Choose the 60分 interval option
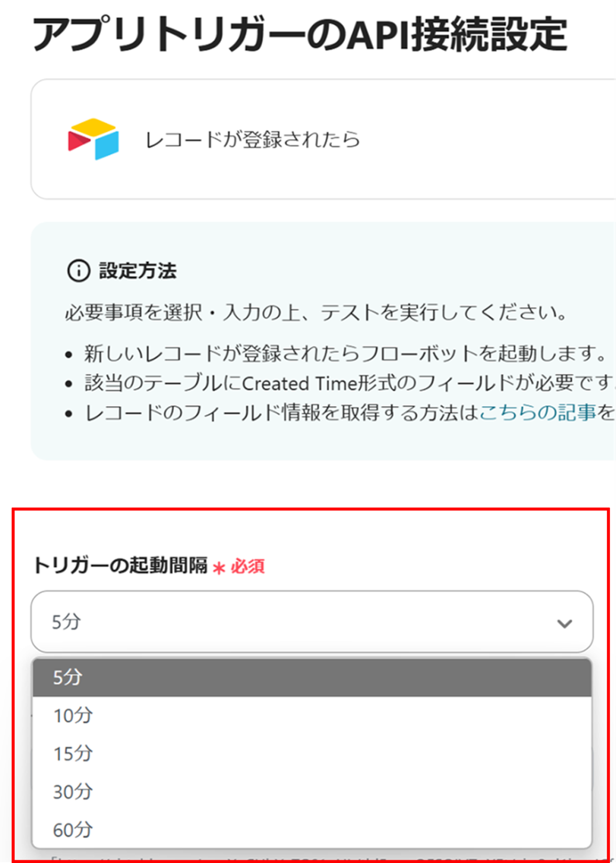 tap(73, 830)
